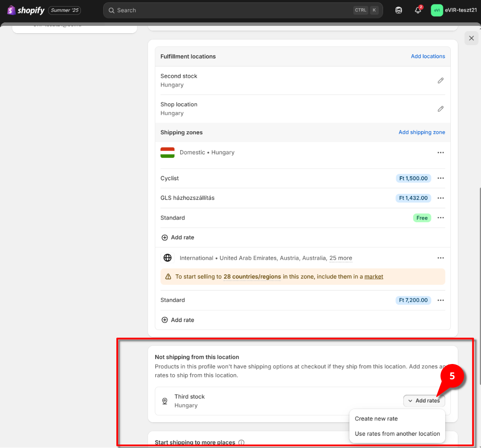Click the Shopify logo in top bar
Image resolution: width=481 pixels, height=448 pixels.
coord(26,10)
